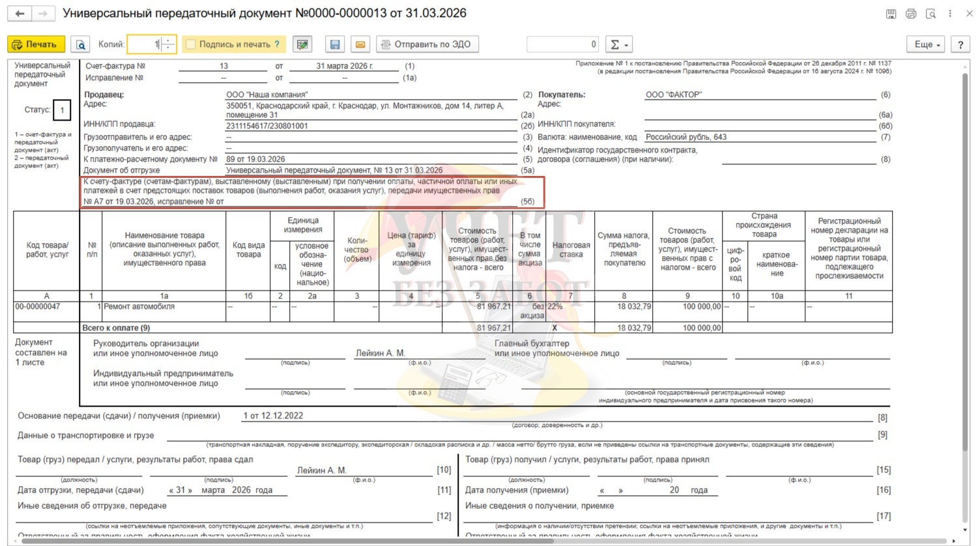Click the title bar printer icon
Screen dimensions: 980x546
(x=911, y=14)
